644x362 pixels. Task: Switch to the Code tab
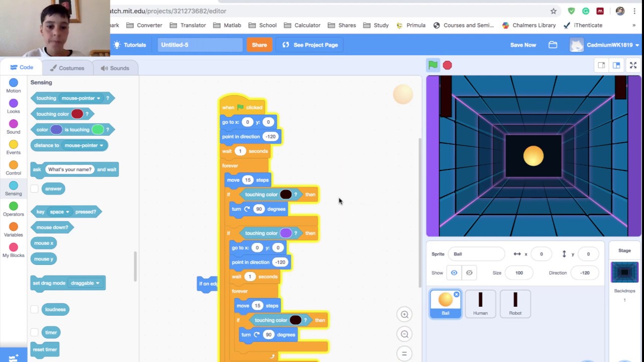point(22,67)
